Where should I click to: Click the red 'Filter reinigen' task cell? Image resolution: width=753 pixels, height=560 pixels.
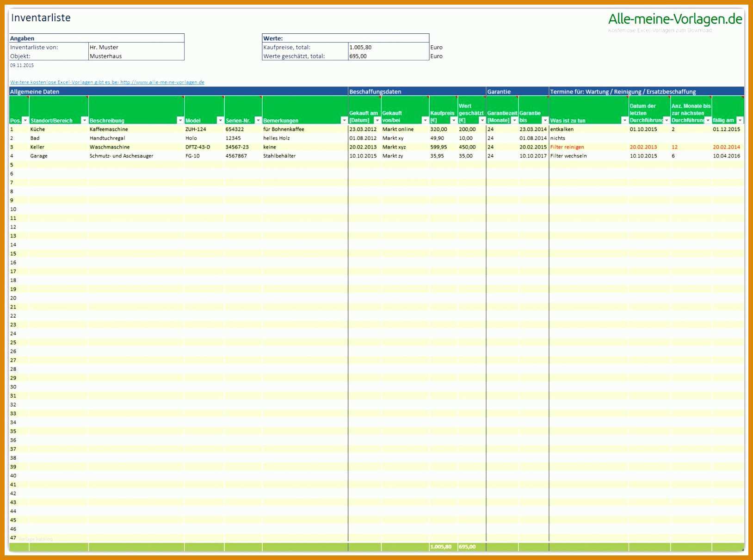[x=588, y=147]
